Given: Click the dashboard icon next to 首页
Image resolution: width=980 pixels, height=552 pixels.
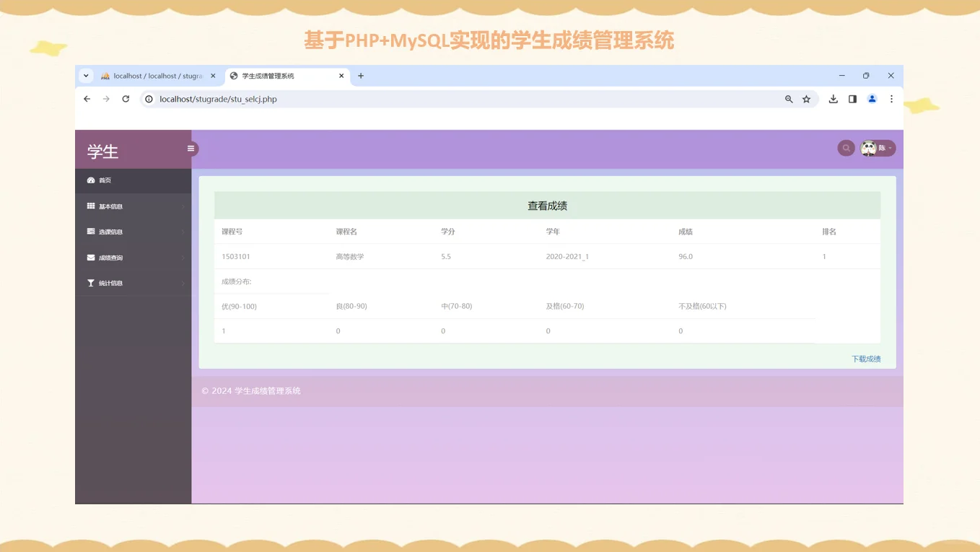Looking at the screenshot, I should (x=91, y=180).
